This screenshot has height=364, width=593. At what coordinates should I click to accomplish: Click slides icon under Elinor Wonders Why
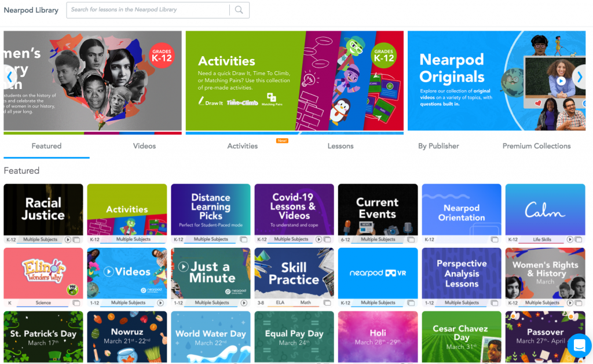[x=76, y=303]
